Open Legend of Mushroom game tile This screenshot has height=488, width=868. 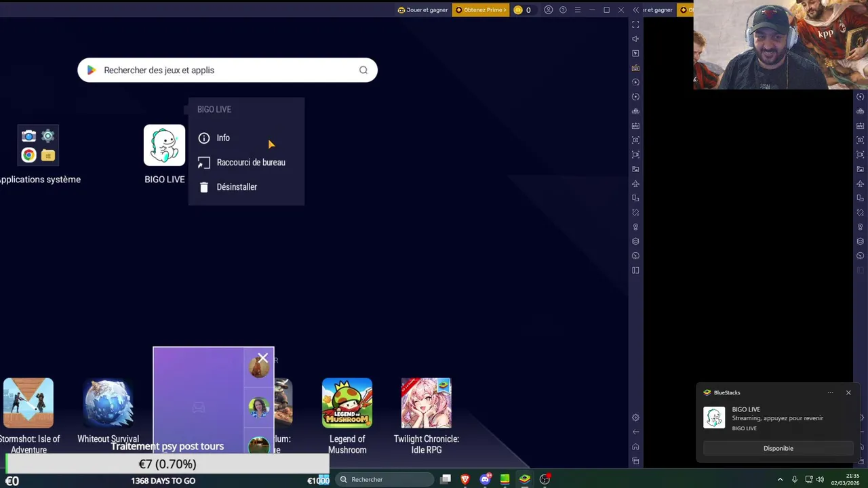click(347, 403)
